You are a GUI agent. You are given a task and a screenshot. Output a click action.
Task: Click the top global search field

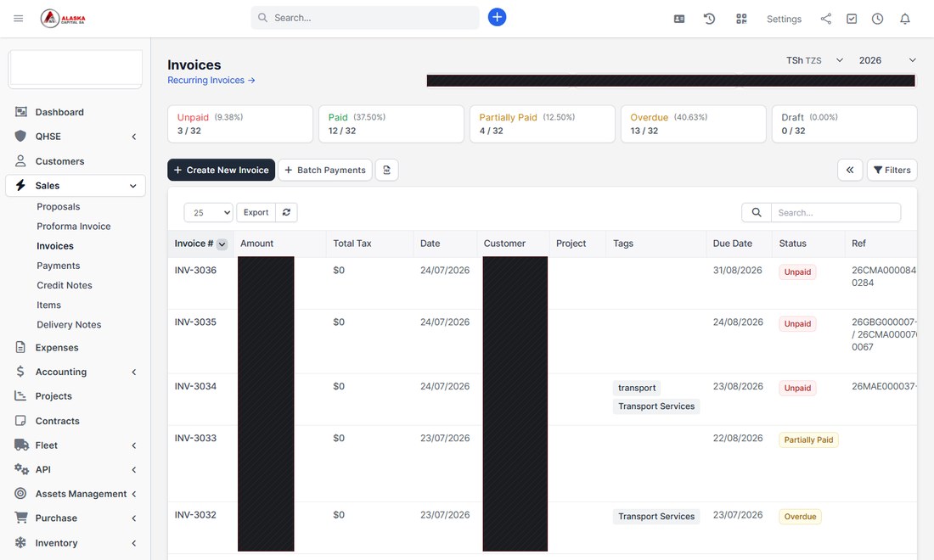click(365, 18)
